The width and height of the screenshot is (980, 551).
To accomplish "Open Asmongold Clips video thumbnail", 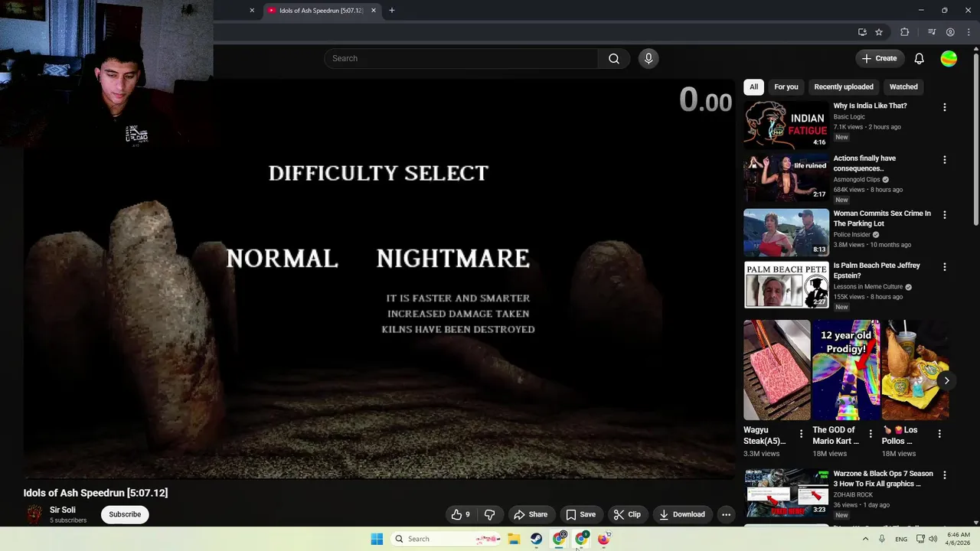I will pyautogui.click(x=786, y=178).
